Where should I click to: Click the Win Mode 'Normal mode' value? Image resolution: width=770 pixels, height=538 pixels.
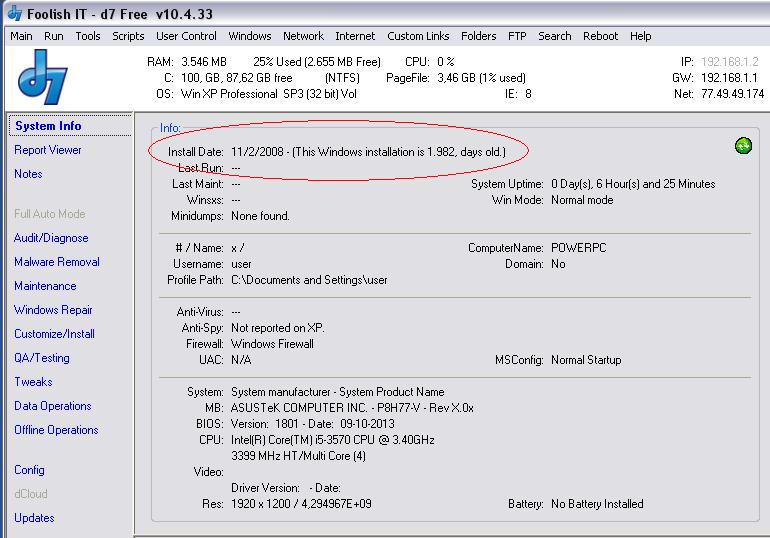[x=582, y=200]
